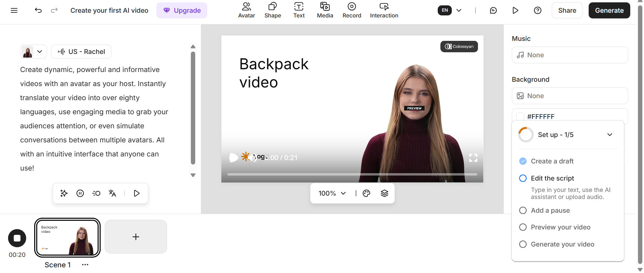Add a new scene with plus button

click(x=136, y=237)
